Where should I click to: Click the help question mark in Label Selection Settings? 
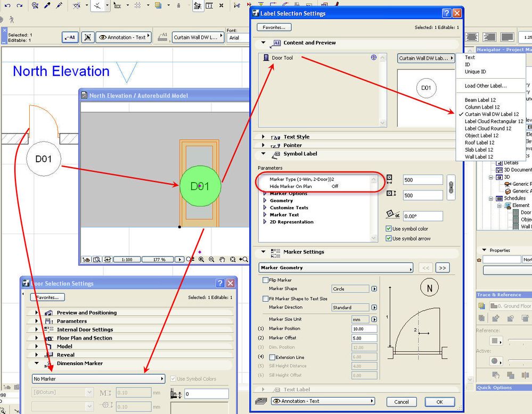[446, 13]
